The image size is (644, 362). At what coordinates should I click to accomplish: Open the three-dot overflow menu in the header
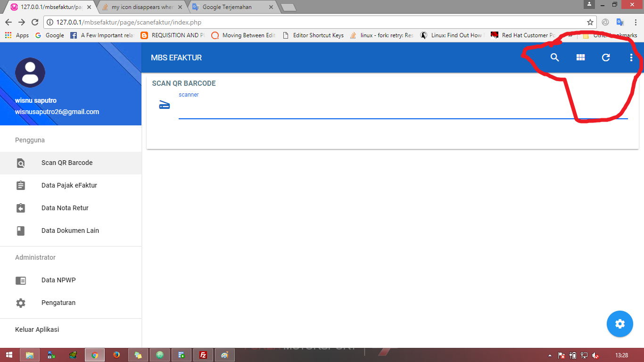coord(631,57)
